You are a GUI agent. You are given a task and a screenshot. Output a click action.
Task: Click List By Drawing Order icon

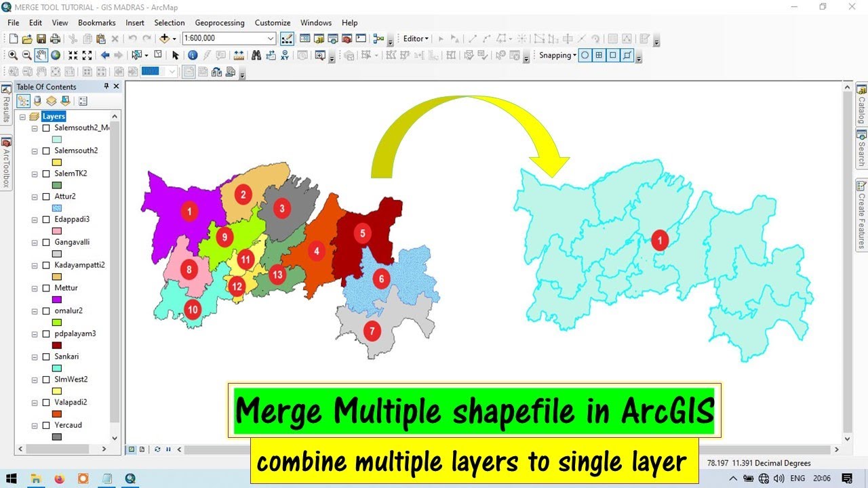24,101
